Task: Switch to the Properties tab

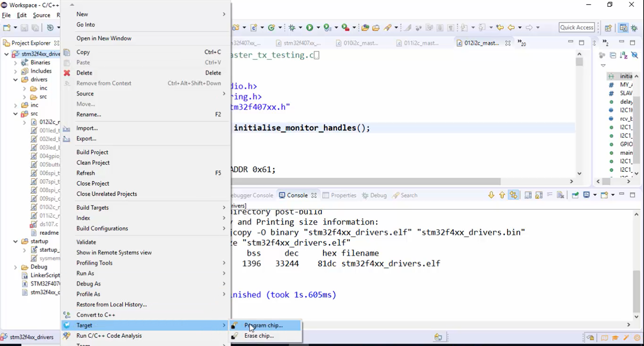Action: pyautogui.click(x=339, y=195)
